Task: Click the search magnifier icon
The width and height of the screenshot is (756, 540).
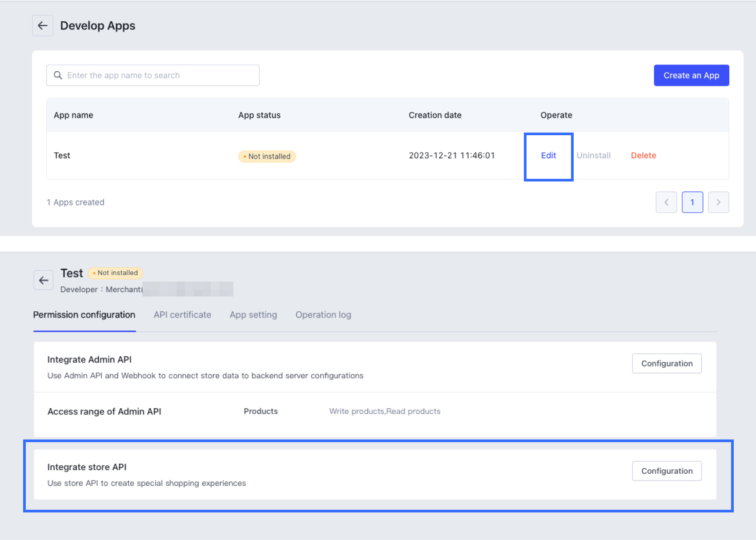Action: pos(58,75)
